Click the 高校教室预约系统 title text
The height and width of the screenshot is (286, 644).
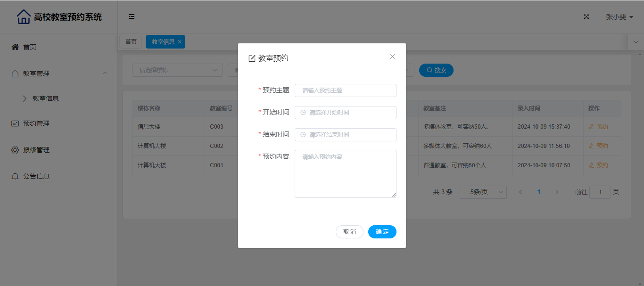[x=68, y=17]
